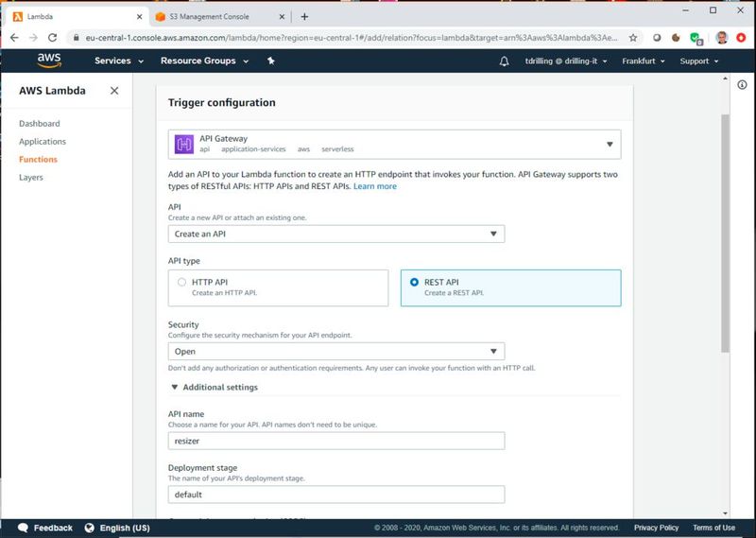The height and width of the screenshot is (538, 756).
Task: Open the info panel icon
Action: pyautogui.click(x=742, y=85)
